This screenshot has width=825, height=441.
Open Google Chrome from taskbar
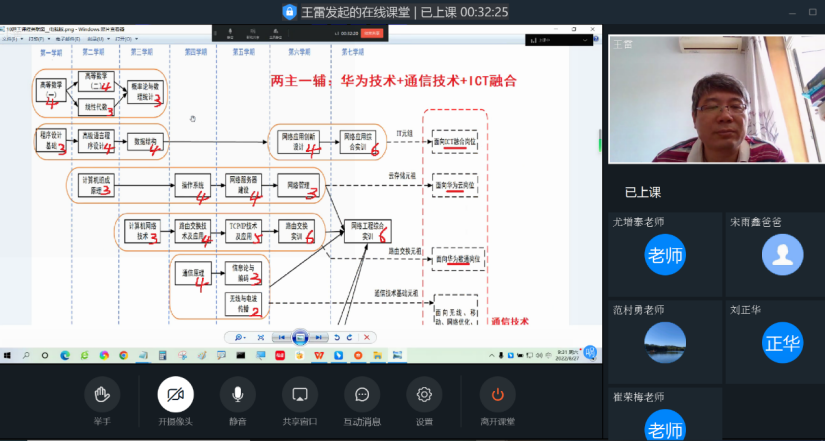click(123, 355)
